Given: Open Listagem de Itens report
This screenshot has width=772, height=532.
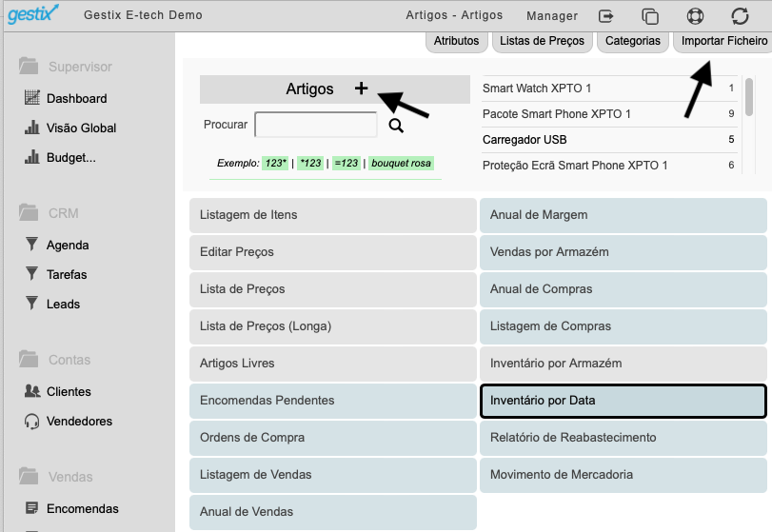Looking at the screenshot, I should 333,215.
